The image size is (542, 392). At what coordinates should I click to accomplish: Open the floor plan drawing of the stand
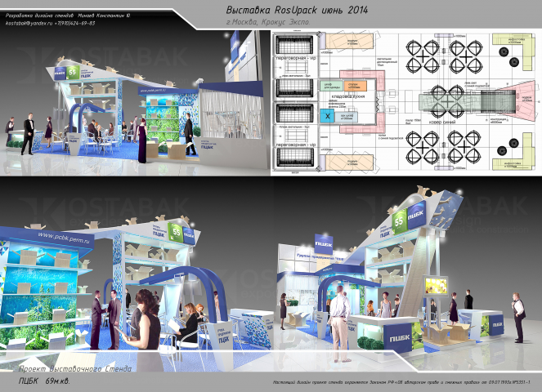pyautogui.click(x=406, y=103)
